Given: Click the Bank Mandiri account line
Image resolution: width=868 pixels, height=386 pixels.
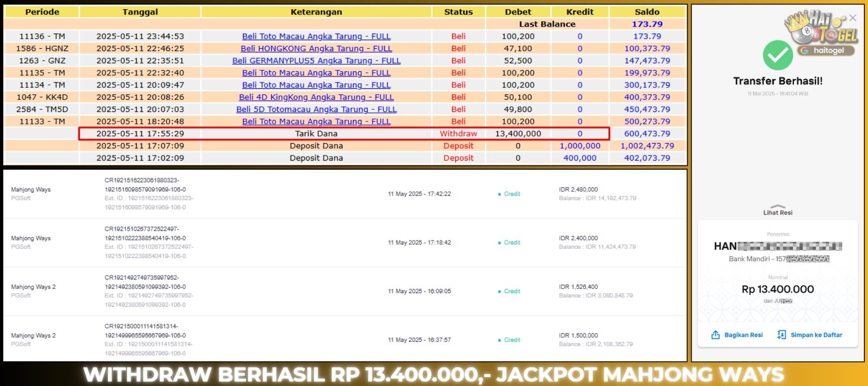Looking at the screenshot, I should (779, 259).
